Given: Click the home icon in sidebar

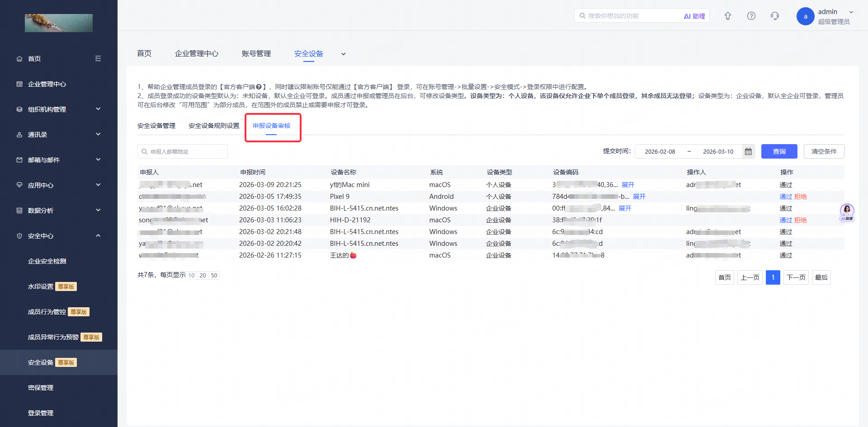Looking at the screenshot, I should pyautogui.click(x=19, y=59).
